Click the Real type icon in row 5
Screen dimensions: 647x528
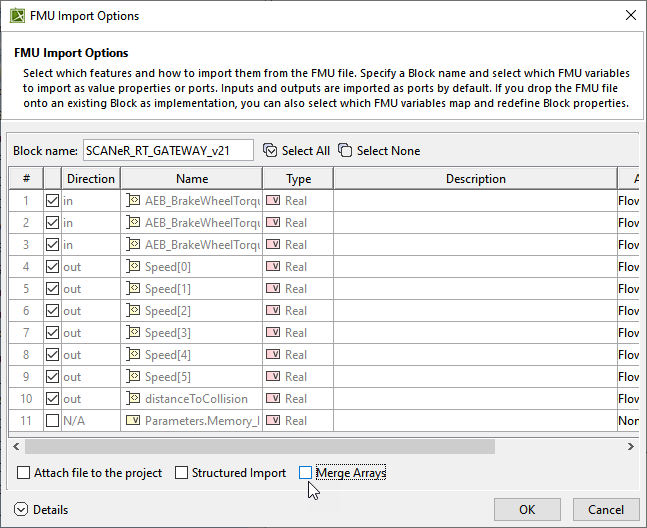273,289
